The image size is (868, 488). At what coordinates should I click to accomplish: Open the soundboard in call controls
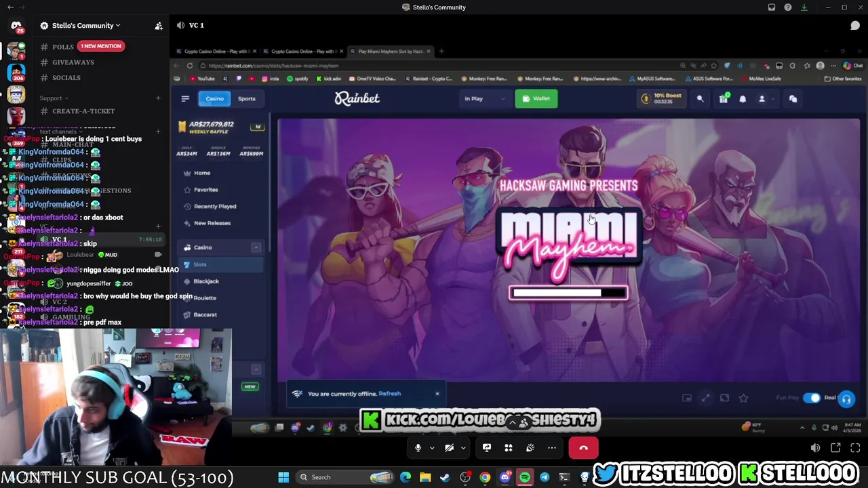pos(530,448)
